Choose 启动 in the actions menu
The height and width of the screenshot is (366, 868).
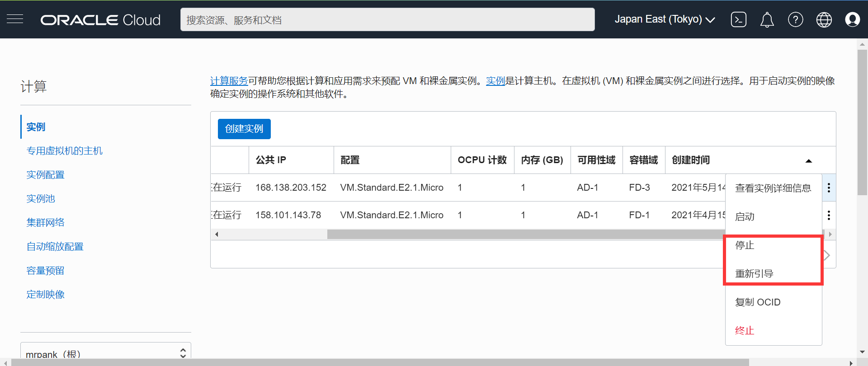(x=773, y=216)
